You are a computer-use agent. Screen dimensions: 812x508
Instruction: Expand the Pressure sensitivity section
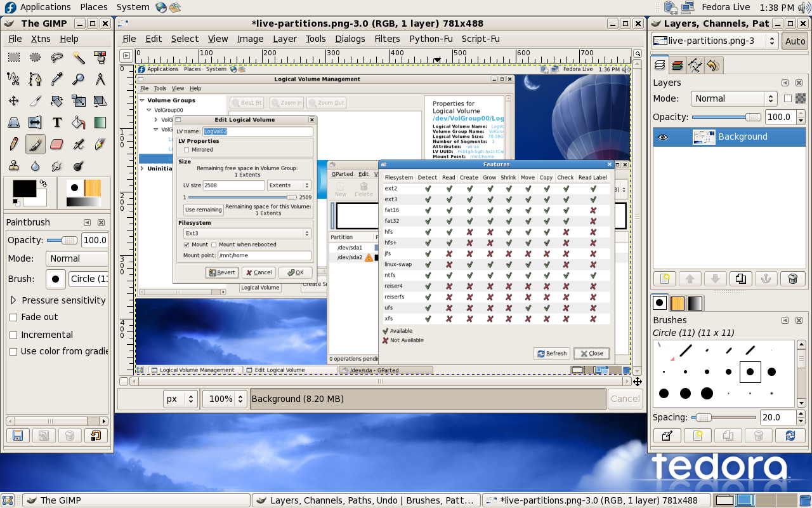click(x=13, y=300)
